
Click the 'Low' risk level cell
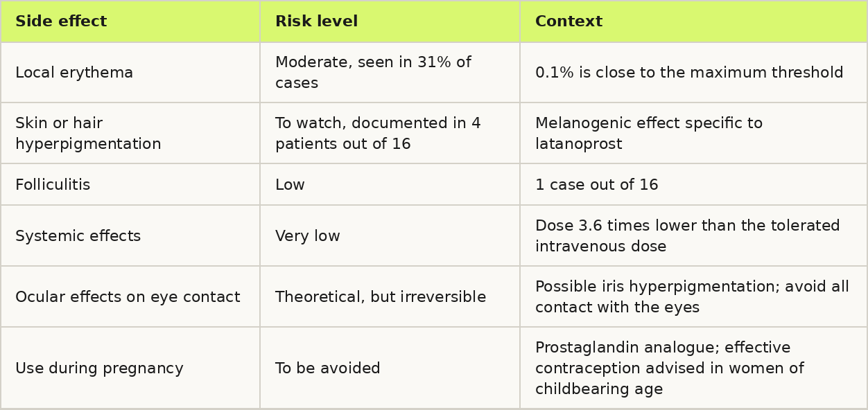click(390, 184)
